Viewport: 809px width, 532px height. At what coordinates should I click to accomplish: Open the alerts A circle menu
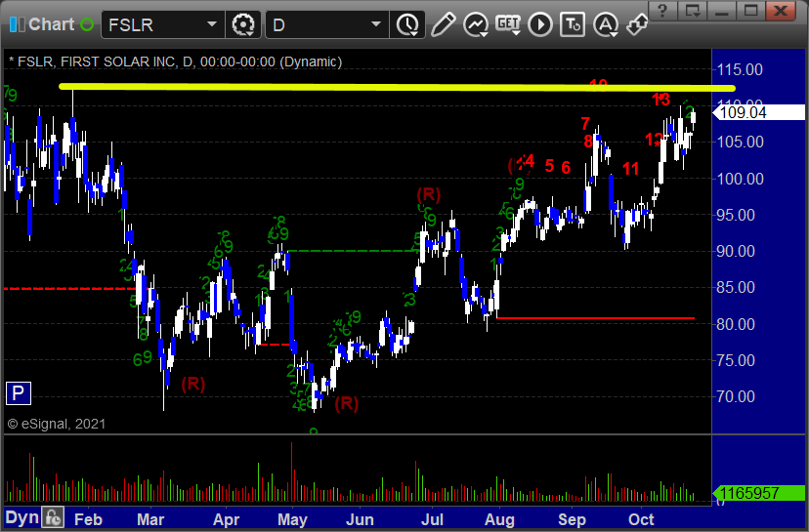pyautogui.click(x=606, y=24)
